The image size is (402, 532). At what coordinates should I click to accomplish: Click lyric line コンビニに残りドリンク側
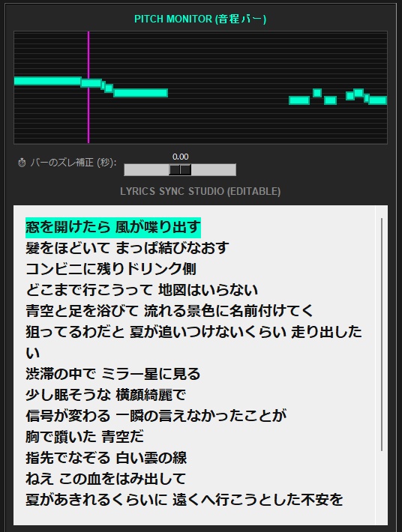(111, 269)
